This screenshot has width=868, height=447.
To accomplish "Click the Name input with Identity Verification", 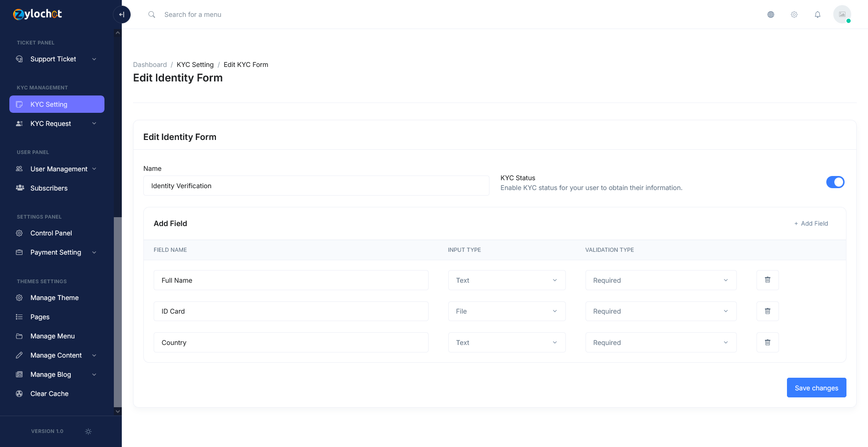I will click(x=316, y=186).
